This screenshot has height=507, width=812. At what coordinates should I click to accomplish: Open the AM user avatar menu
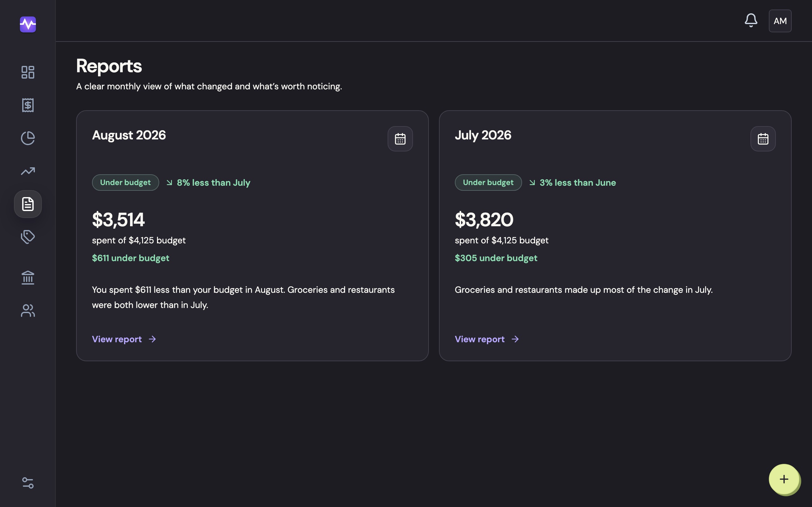[780, 21]
